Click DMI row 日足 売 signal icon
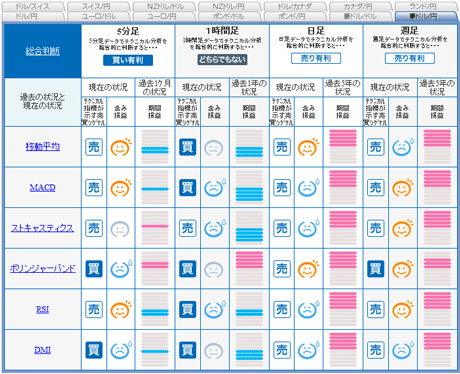Screen dimensions: 460x374 click(282, 350)
